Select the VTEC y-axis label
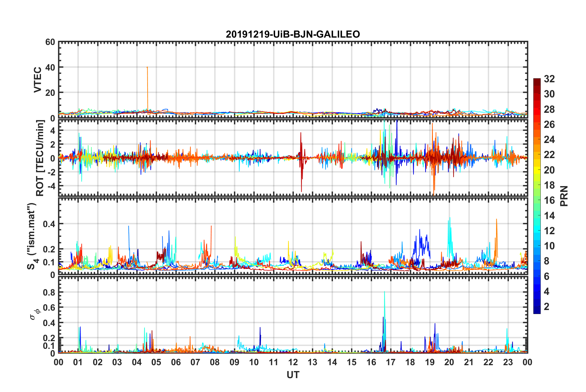586x392 pixels. click(x=37, y=80)
